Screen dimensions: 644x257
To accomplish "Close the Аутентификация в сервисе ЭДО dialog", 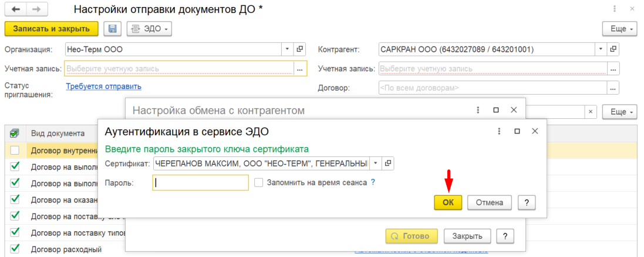I will pos(535,131).
